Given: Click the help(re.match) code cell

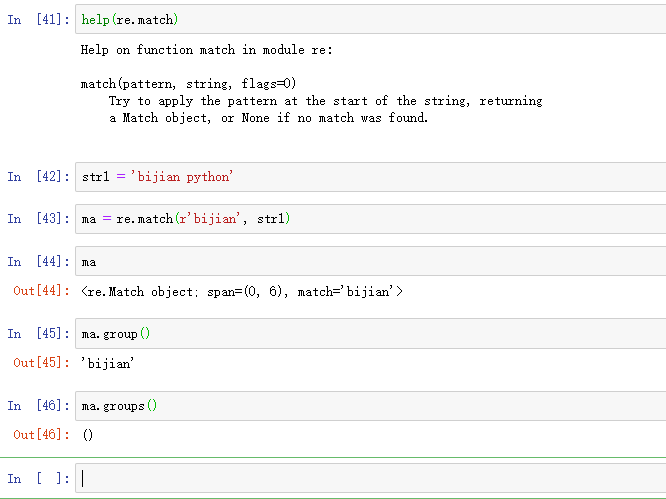Looking at the screenshot, I should click(x=370, y=20).
